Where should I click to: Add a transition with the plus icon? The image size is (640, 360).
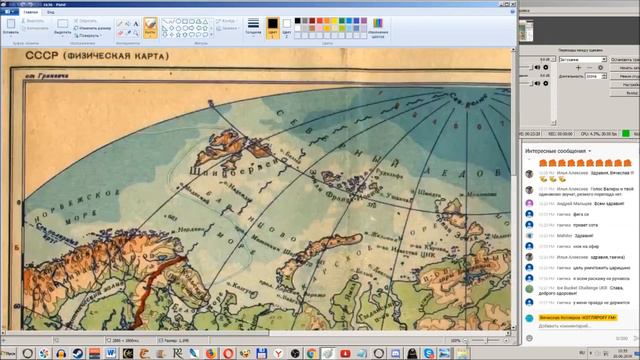[x=578, y=67]
